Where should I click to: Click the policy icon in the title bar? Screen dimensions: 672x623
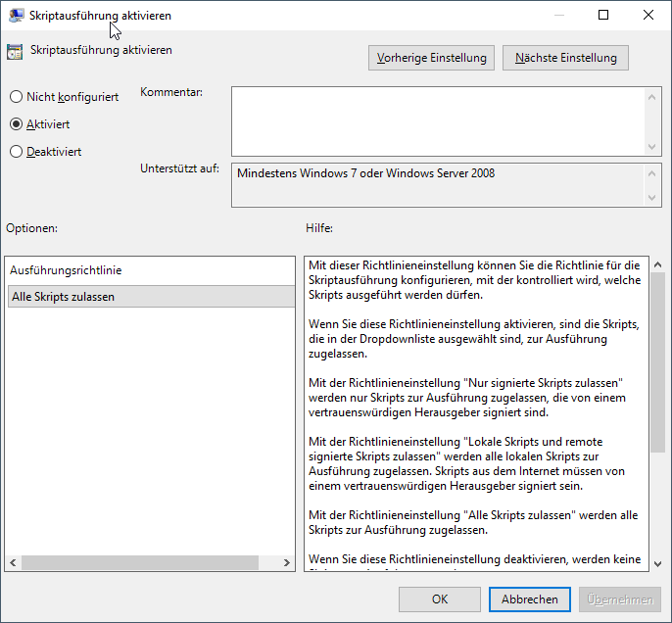(17, 15)
